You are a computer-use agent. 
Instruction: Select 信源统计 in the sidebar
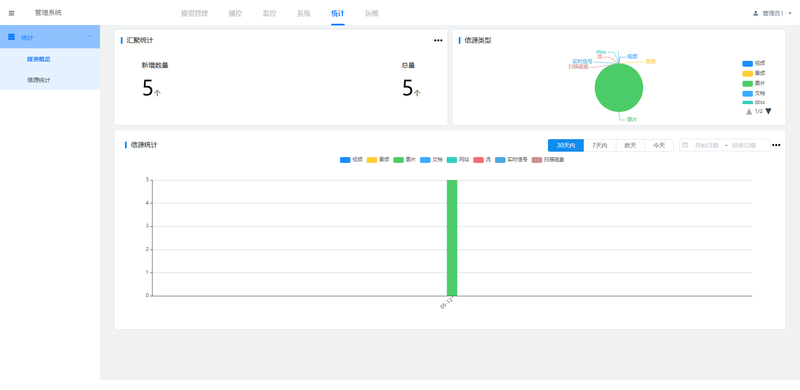(x=39, y=80)
